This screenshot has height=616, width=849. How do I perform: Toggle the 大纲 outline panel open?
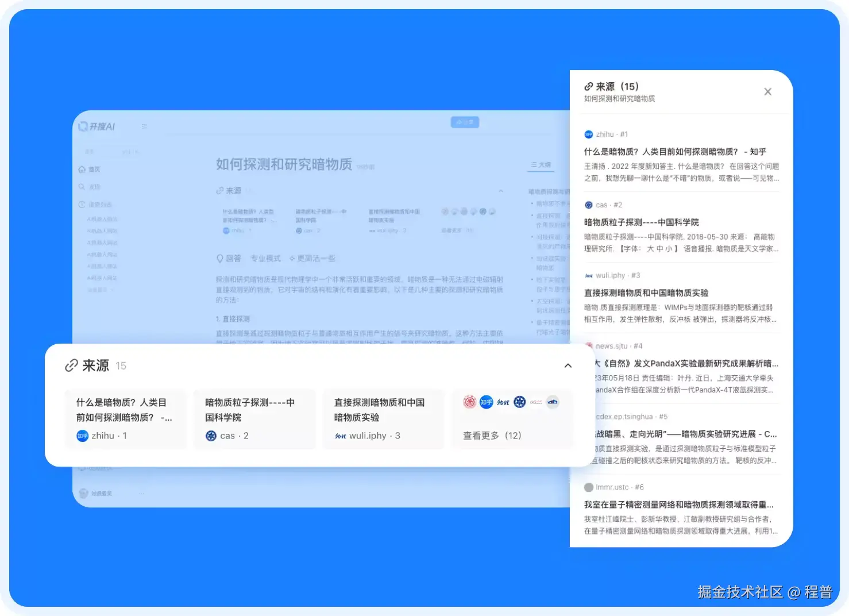click(541, 165)
